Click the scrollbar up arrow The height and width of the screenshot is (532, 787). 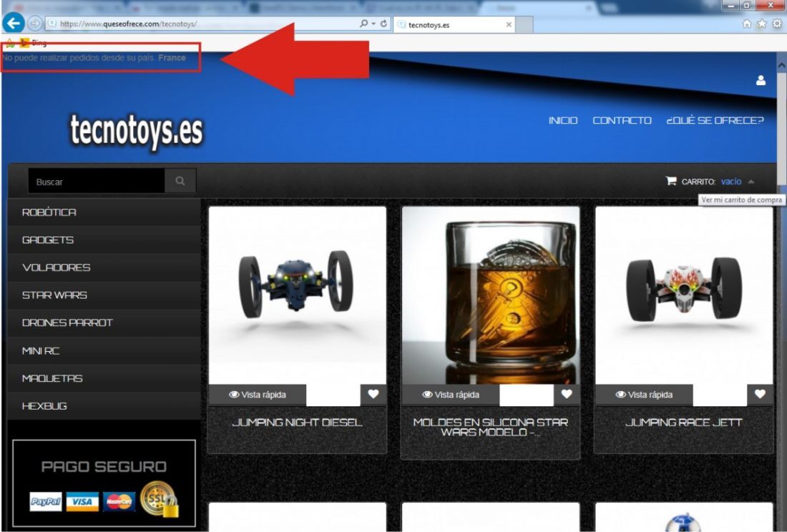[781, 66]
